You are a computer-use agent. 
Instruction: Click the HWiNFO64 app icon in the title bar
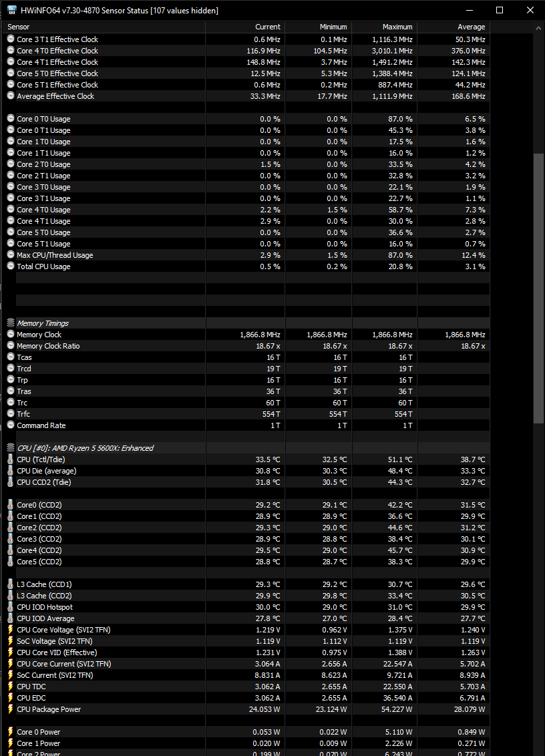(12, 10)
